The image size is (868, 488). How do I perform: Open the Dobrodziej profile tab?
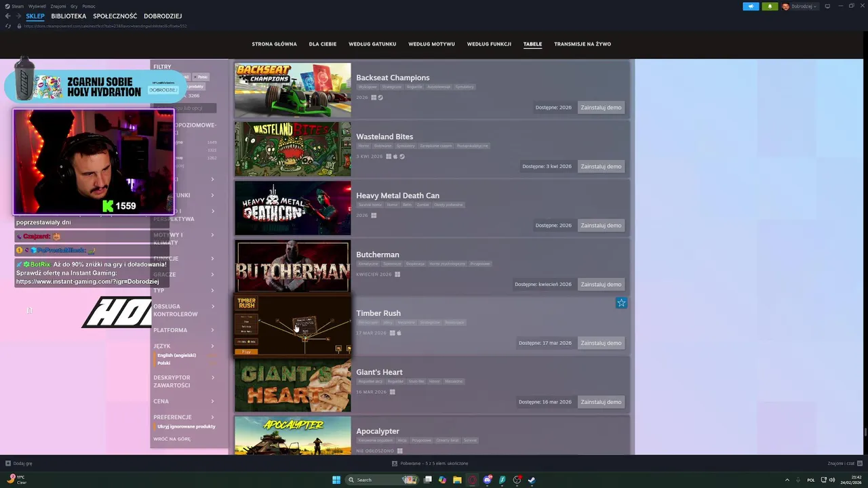pyautogui.click(x=163, y=16)
